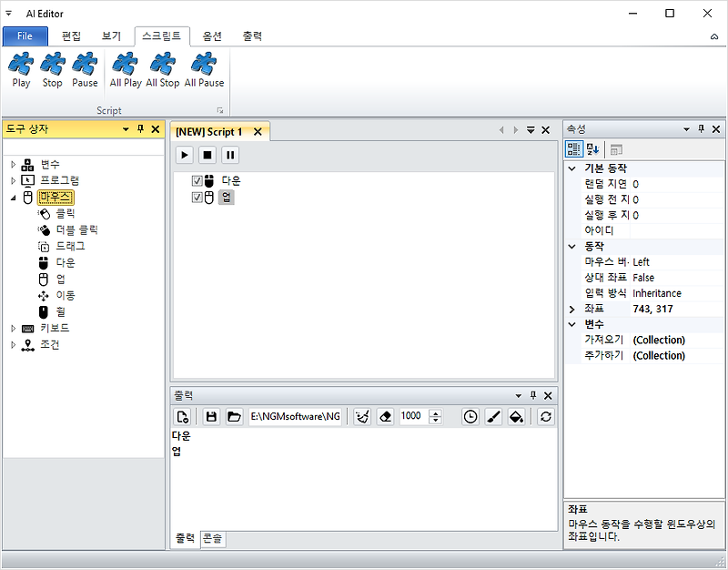This screenshot has width=728, height=570.
Task: Click the clock icon in the output panel
Action: click(x=470, y=416)
